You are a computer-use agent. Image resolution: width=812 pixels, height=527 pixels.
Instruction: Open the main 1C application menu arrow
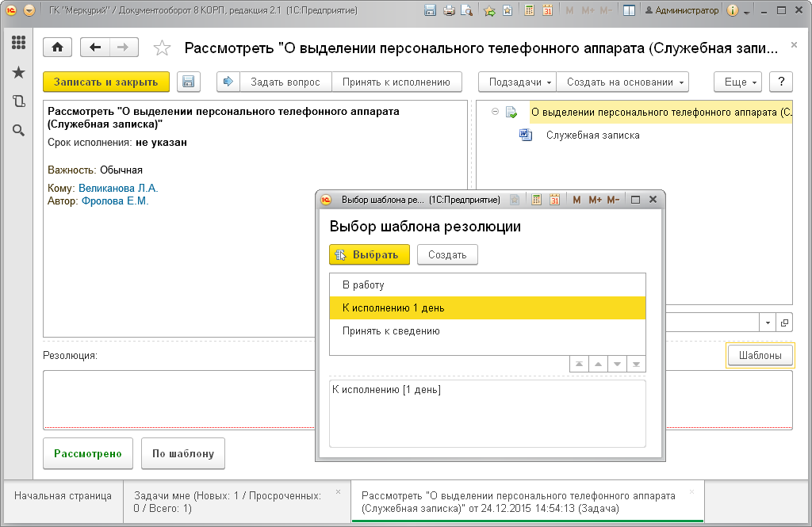coord(29,10)
